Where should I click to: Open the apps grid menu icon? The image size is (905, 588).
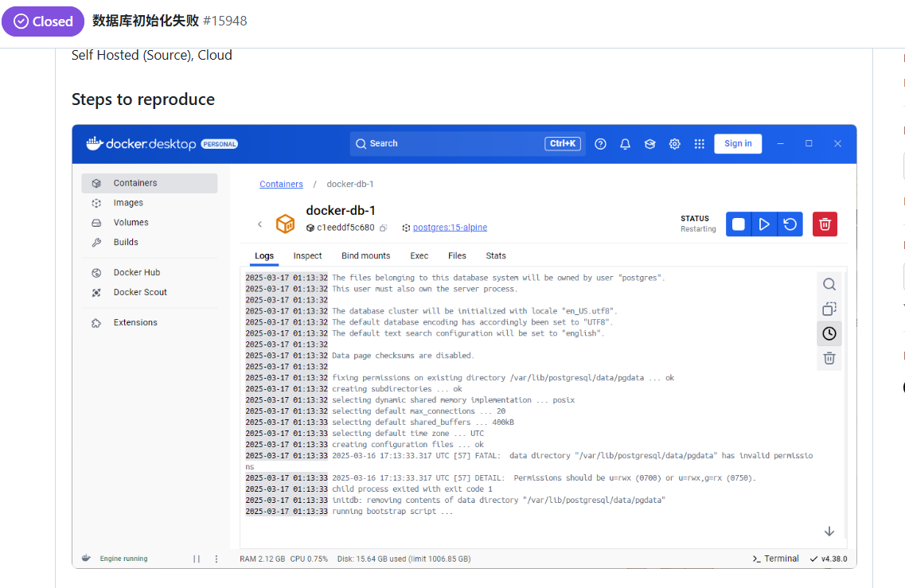point(700,144)
